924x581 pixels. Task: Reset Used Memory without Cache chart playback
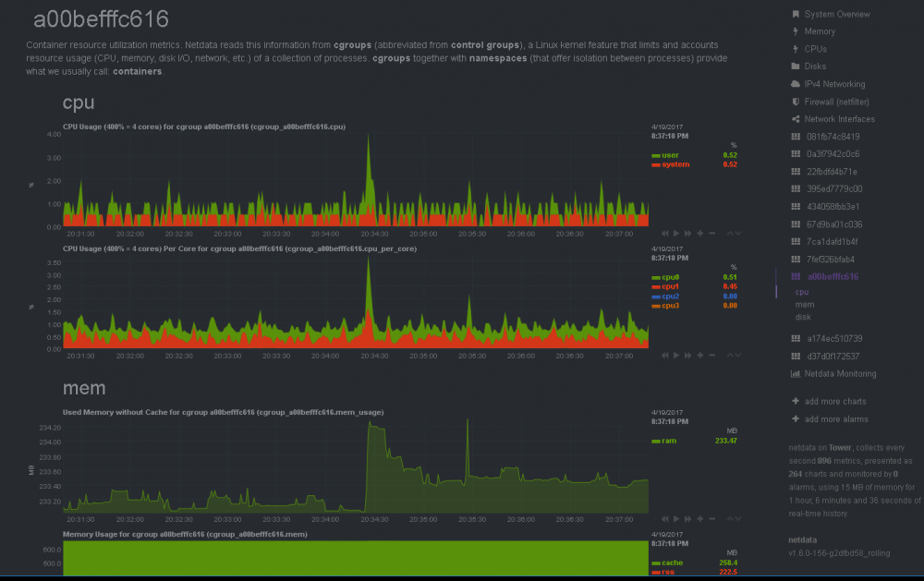(676, 519)
